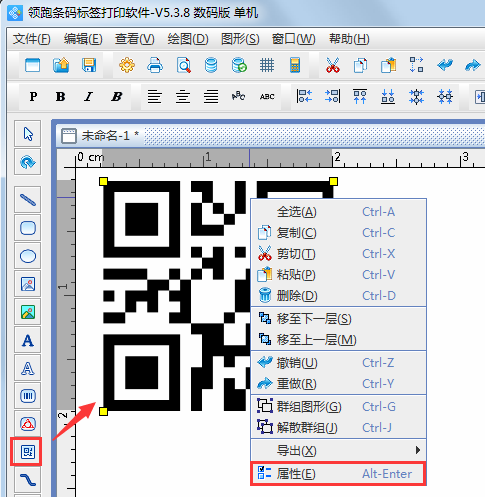Click the align objects left icon
Image resolution: width=485 pixels, height=497 pixels.
(304, 97)
